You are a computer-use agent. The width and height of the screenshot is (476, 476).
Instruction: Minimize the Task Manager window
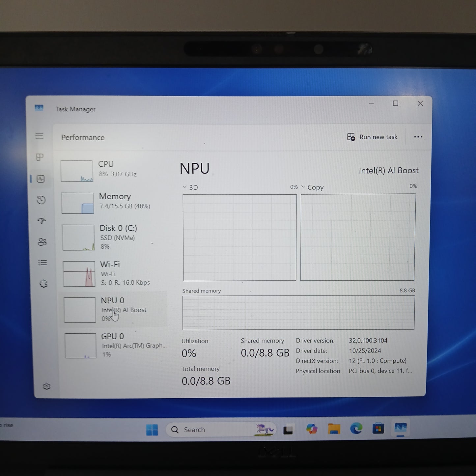tap(371, 103)
